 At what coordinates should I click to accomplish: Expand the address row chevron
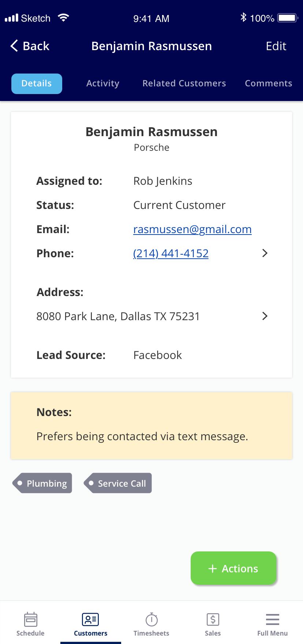[x=265, y=316]
